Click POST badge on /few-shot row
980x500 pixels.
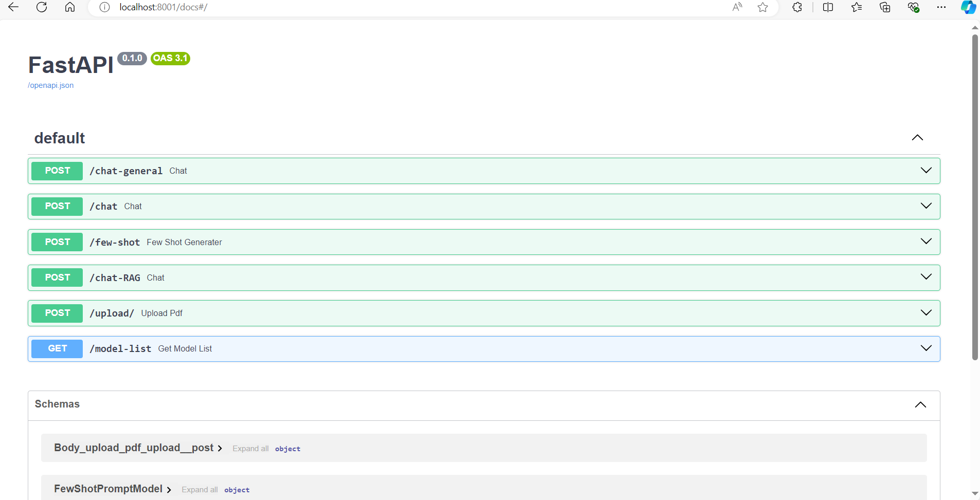tap(57, 242)
